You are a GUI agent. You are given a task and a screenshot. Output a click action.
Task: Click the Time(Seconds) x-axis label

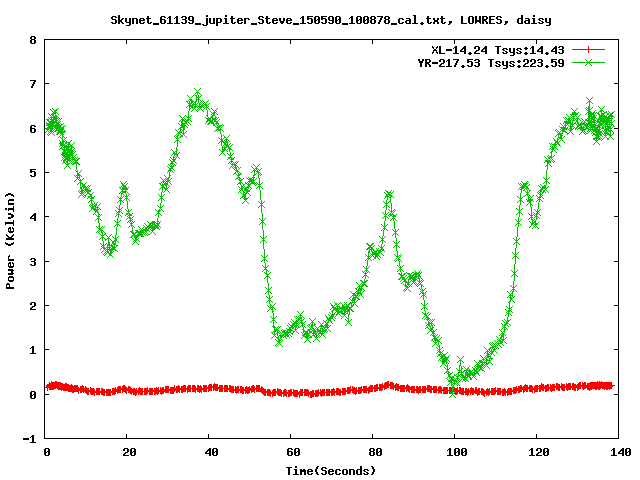(332, 469)
